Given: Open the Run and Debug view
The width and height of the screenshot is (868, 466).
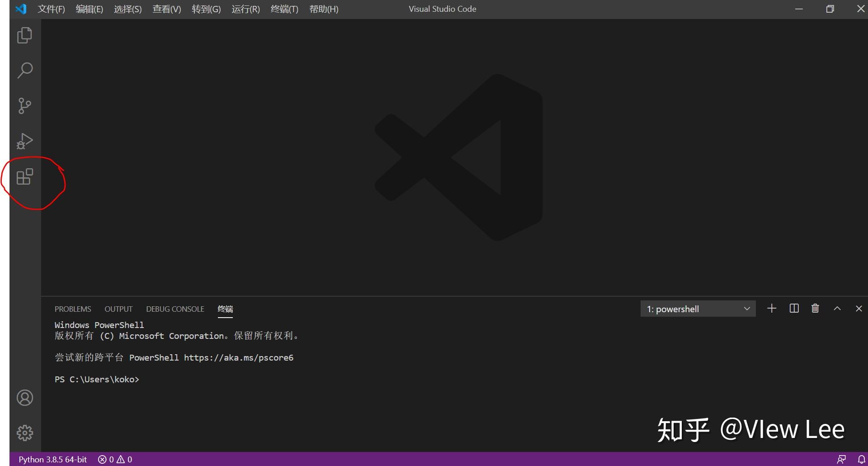Looking at the screenshot, I should click(x=25, y=141).
